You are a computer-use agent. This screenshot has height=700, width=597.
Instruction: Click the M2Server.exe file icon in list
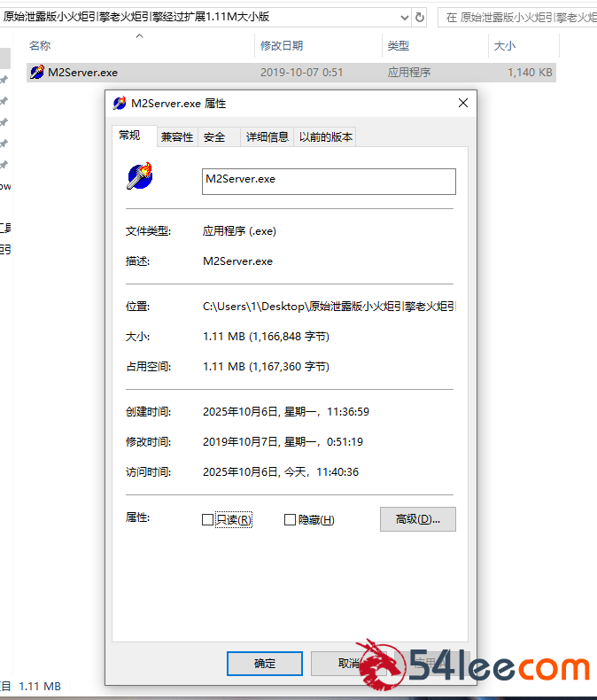pyautogui.click(x=36, y=73)
